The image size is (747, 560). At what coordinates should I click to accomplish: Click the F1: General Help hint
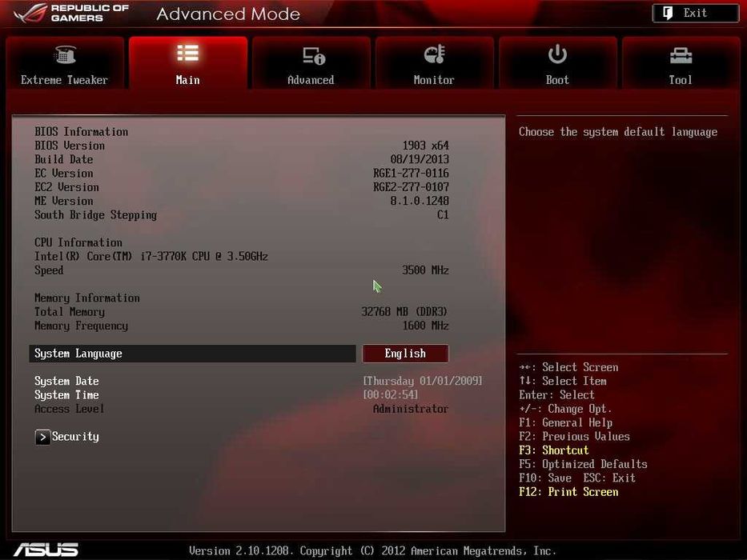566,422
